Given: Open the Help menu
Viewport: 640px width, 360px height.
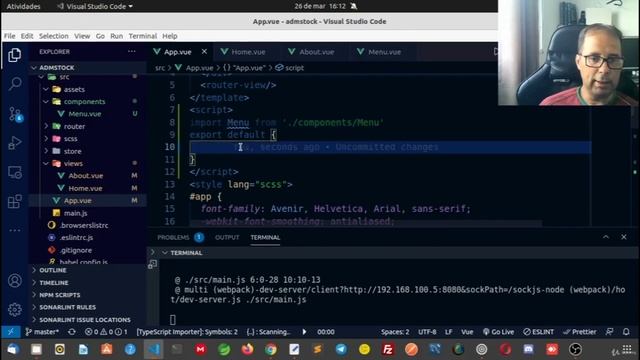Looking at the screenshot, I should pos(169,36).
